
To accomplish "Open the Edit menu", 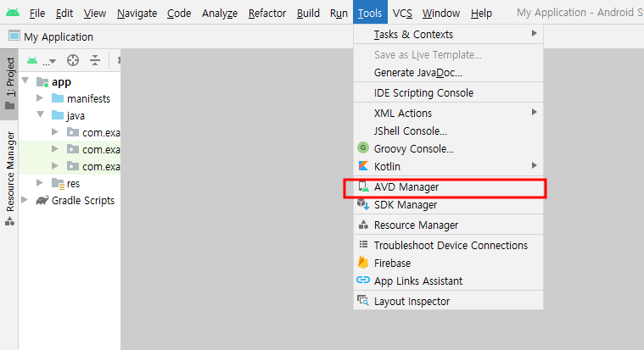I will click(x=64, y=14).
